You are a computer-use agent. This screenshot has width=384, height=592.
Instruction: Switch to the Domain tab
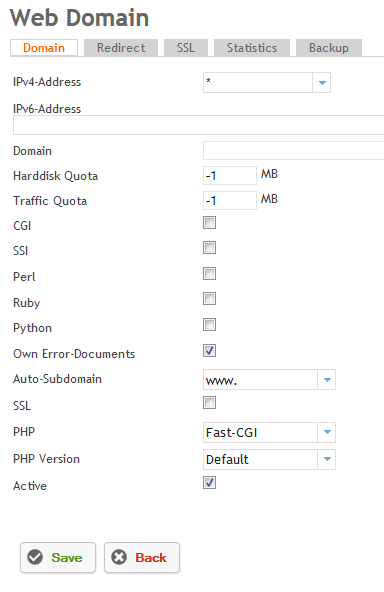click(x=44, y=48)
